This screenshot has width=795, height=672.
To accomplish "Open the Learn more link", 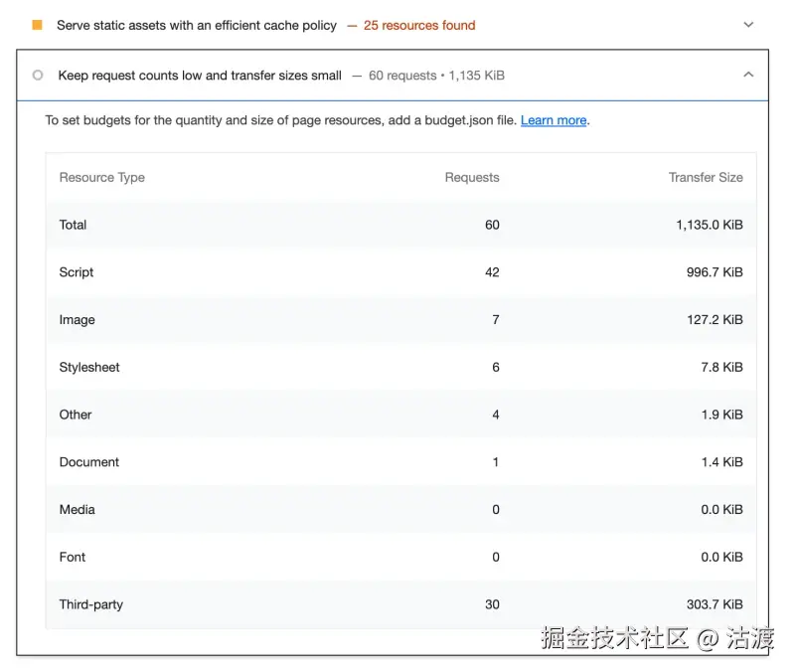I will (x=554, y=120).
